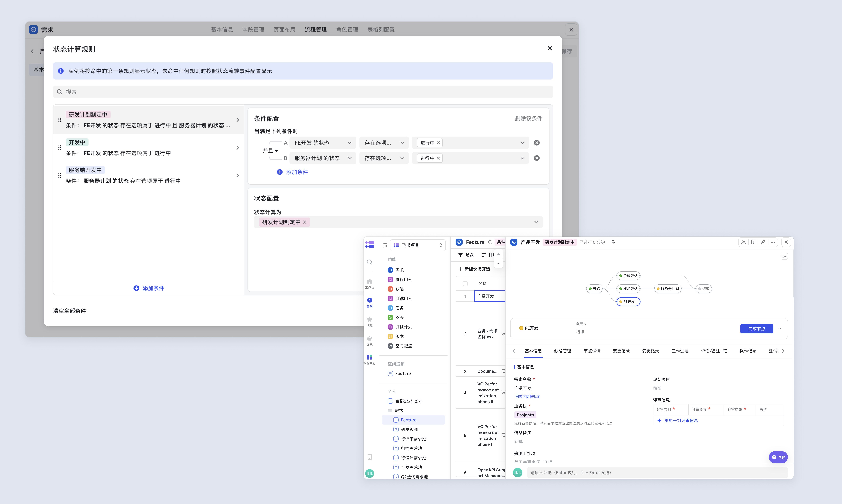
Task: Remove the 研发计划制定中 status tag
Action: (304, 222)
